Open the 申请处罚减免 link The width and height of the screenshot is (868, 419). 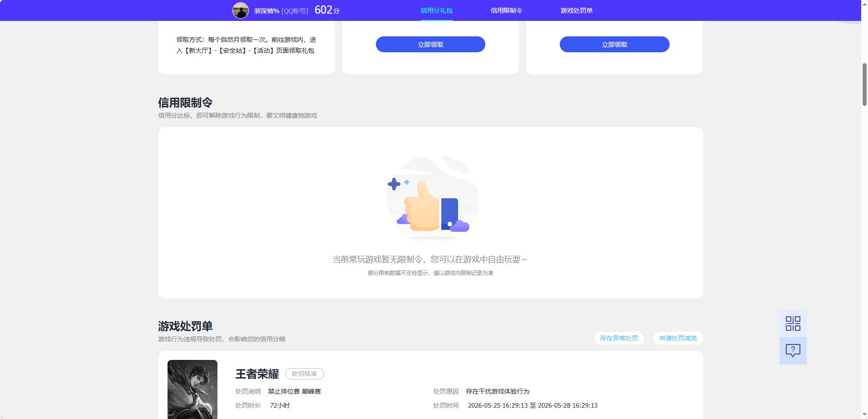pyautogui.click(x=678, y=338)
